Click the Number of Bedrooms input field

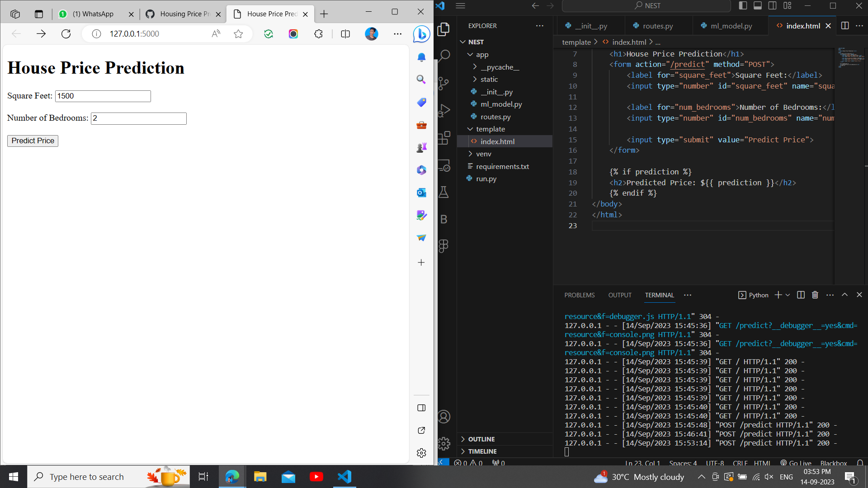coord(138,118)
